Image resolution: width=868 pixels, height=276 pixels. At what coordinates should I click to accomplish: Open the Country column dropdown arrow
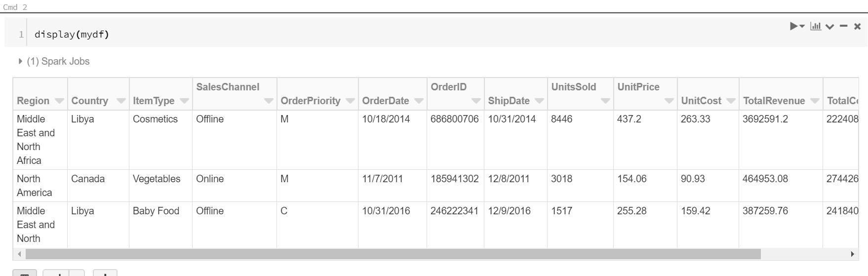click(121, 101)
